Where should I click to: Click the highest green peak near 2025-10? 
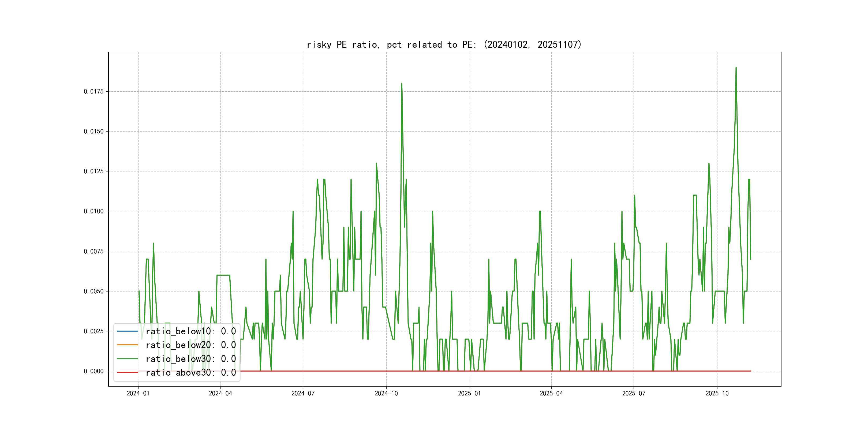[736, 68]
